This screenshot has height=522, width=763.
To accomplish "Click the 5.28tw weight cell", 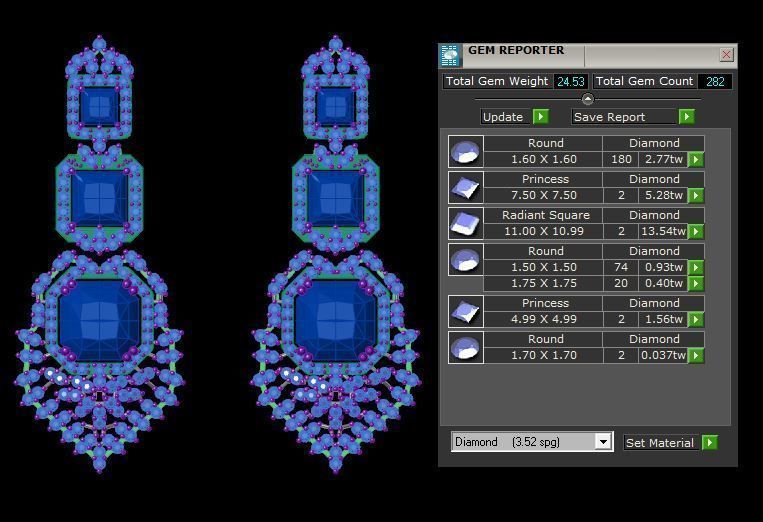I will click(x=663, y=195).
